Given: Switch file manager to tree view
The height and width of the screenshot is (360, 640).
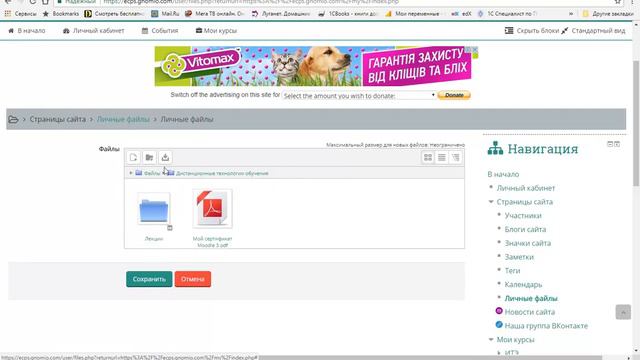Looking at the screenshot, I should [x=456, y=157].
